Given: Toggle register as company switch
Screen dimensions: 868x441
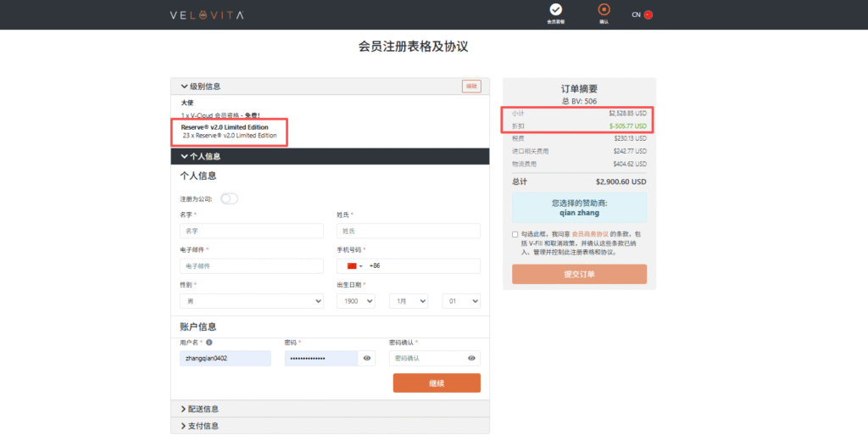Looking at the screenshot, I should click(x=229, y=199).
